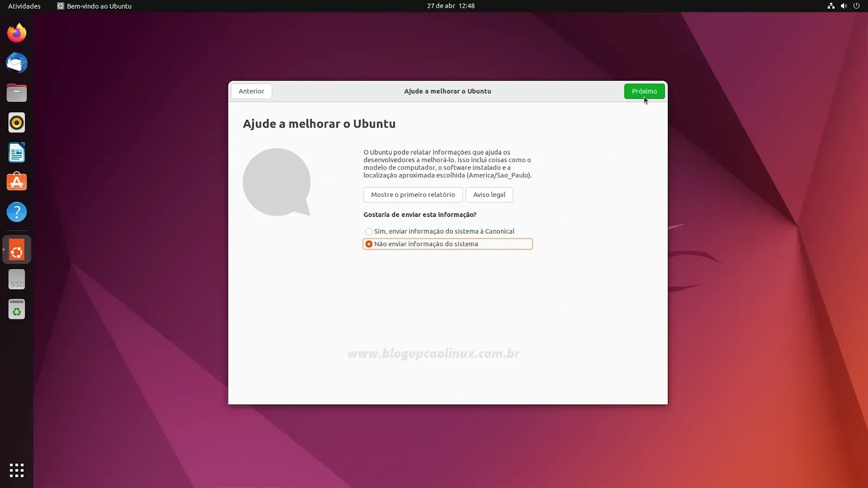Open Ubuntu Software store icon
This screenshot has height=488, width=868.
tap(17, 182)
